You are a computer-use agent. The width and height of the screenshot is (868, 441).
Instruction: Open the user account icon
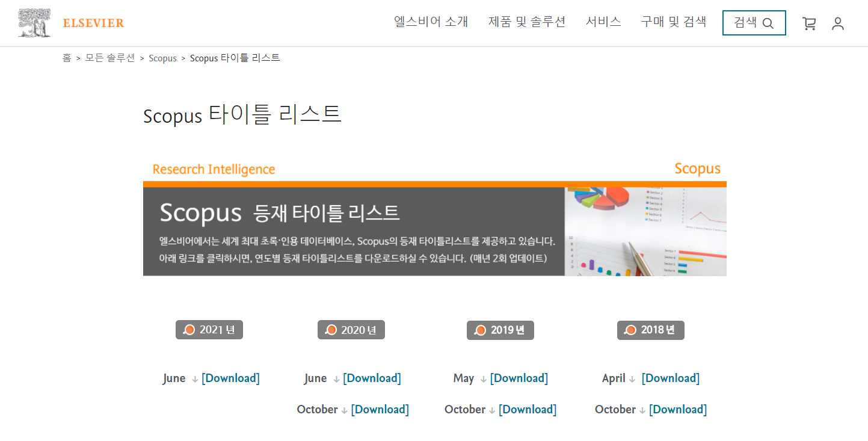(x=838, y=23)
